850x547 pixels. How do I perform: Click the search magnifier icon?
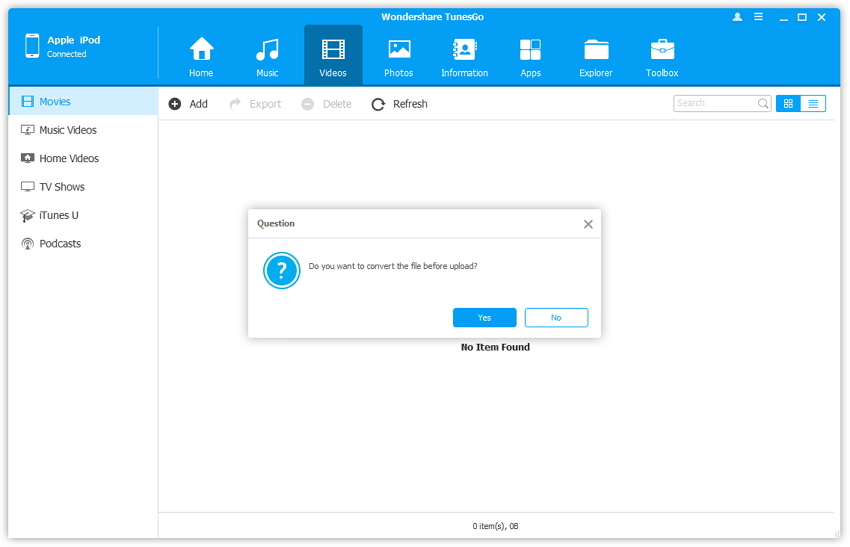point(763,103)
